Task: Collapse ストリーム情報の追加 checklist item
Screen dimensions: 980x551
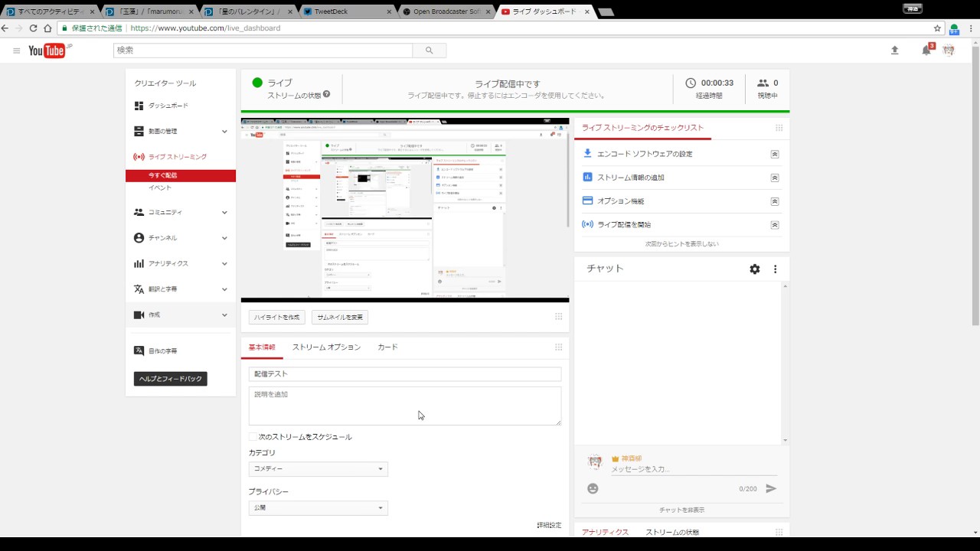Action: pos(775,178)
